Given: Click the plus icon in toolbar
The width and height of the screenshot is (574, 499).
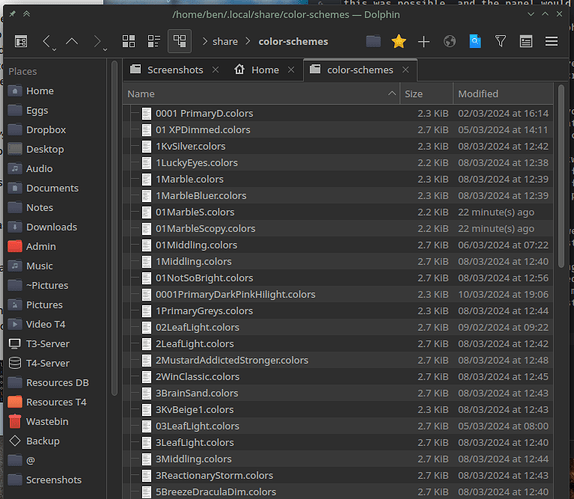Looking at the screenshot, I should (x=424, y=41).
